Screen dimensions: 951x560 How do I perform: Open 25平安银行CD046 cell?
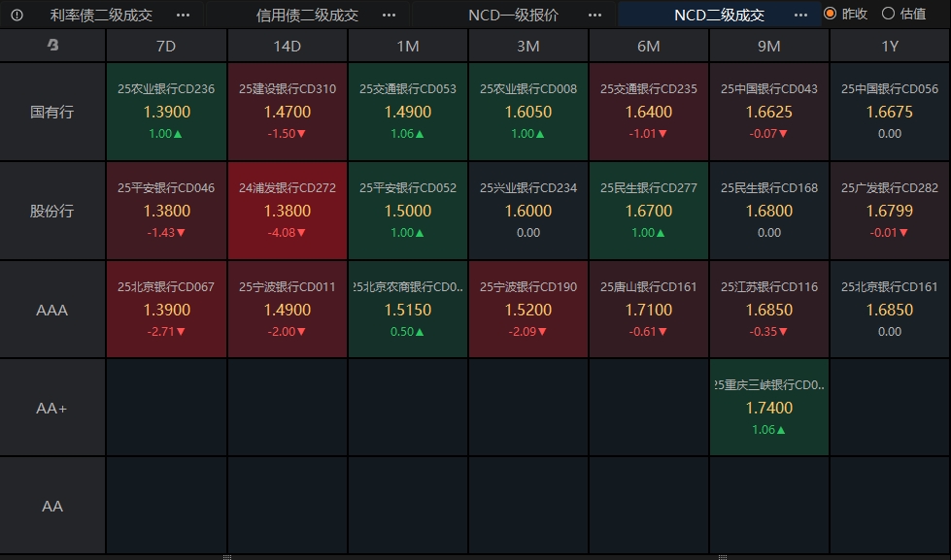pyautogui.click(x=166, y=211)
